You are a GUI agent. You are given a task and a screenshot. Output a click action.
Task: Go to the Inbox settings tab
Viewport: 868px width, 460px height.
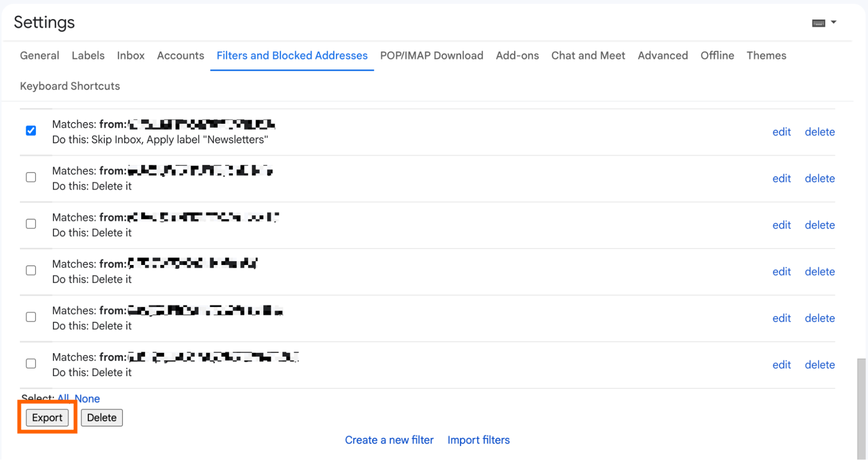click(131, 56)
